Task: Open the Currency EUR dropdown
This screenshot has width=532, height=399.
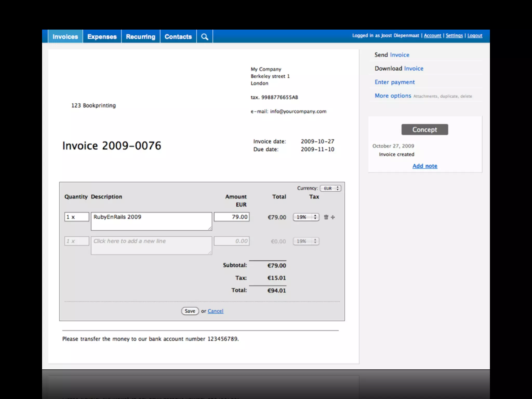Action: [330, 188]
